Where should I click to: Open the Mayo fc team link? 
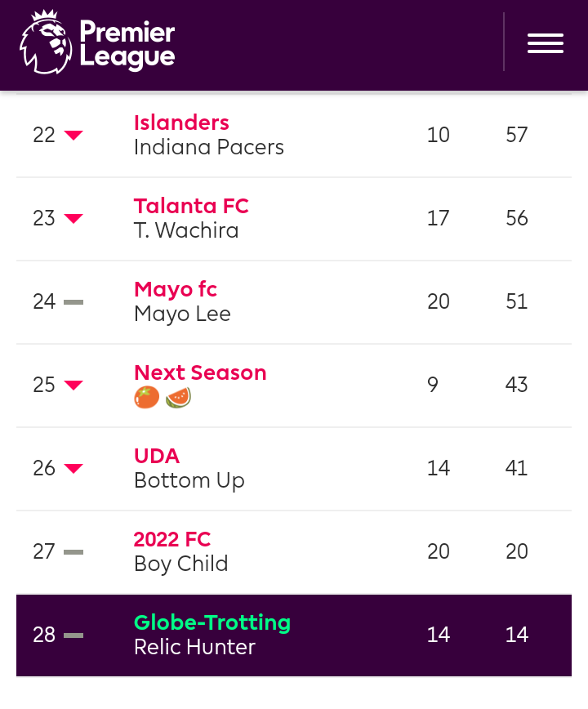pos(176,289)
